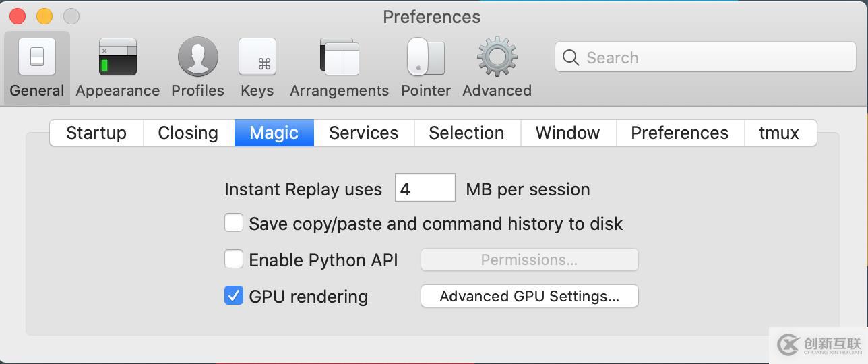Select the Services tab
The image size is (868, 364).
[x=363, y=133]
